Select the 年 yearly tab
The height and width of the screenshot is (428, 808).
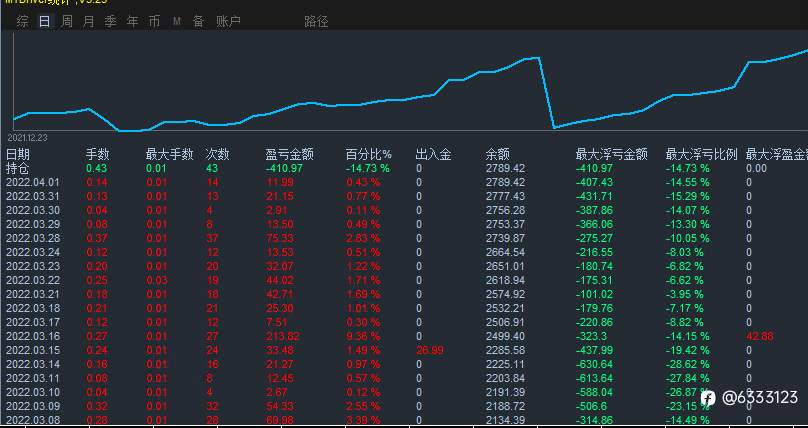pos(132,21)
